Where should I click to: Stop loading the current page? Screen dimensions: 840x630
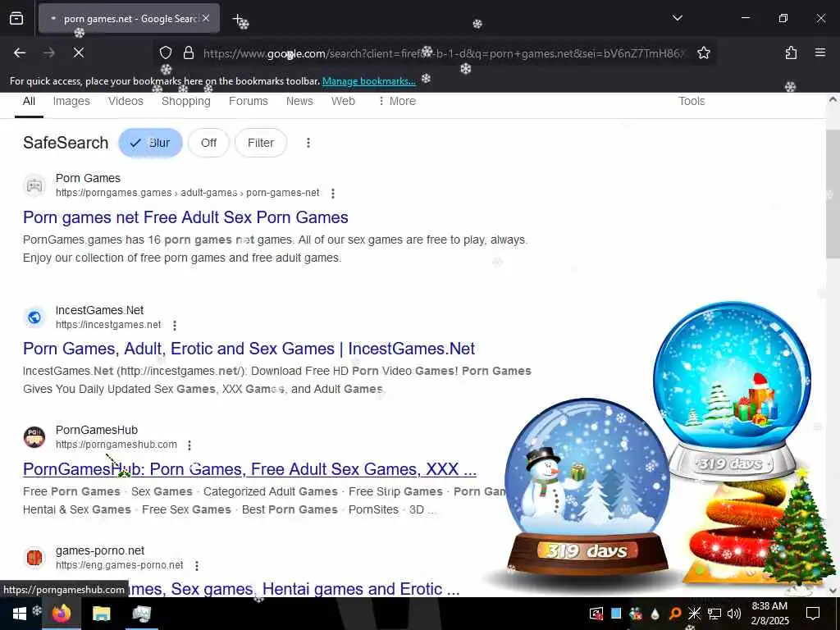78,52
